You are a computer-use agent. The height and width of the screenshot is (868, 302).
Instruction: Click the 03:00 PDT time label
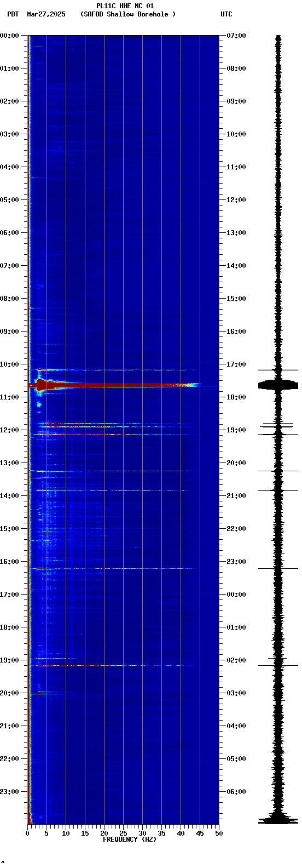click(x=9, y=134)
